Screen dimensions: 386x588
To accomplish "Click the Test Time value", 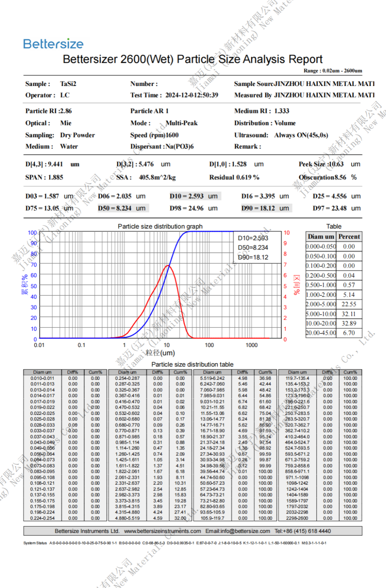I will coord(192,95).
